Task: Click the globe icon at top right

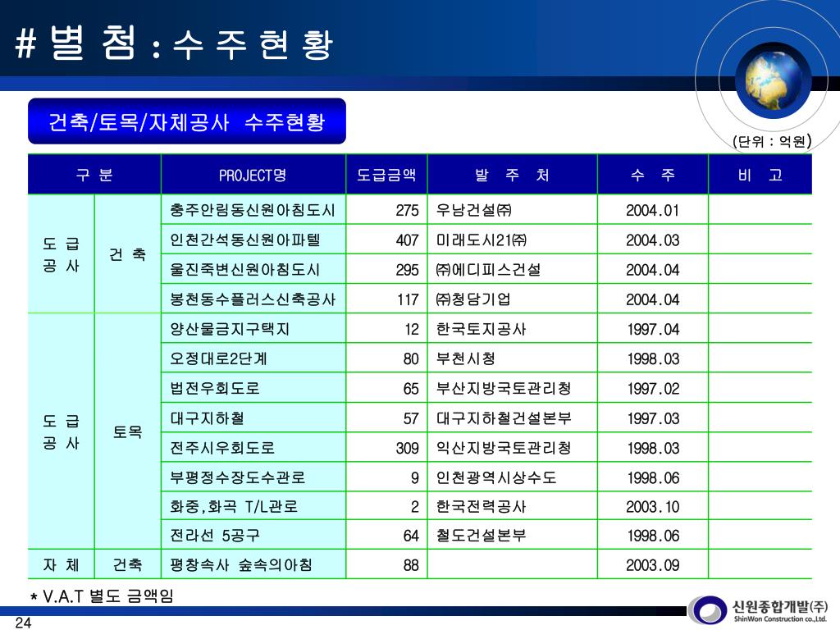Action: [x=773, y=80]
